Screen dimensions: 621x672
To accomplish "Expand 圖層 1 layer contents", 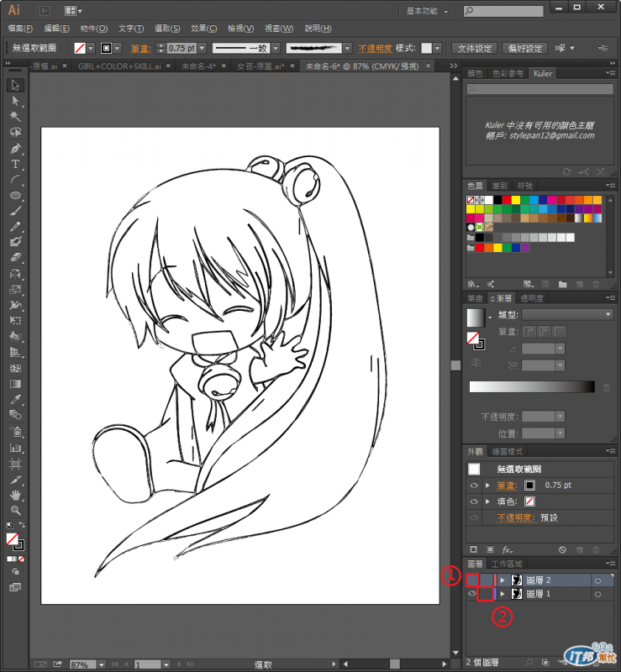I will (x=503, y=594).
